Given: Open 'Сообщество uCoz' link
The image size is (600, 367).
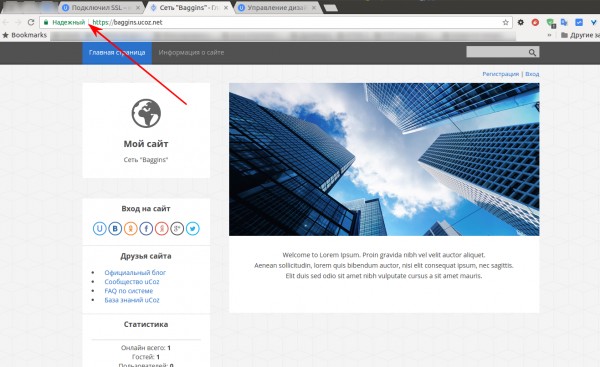Looking at the screenshot, I should coord(132,282).
